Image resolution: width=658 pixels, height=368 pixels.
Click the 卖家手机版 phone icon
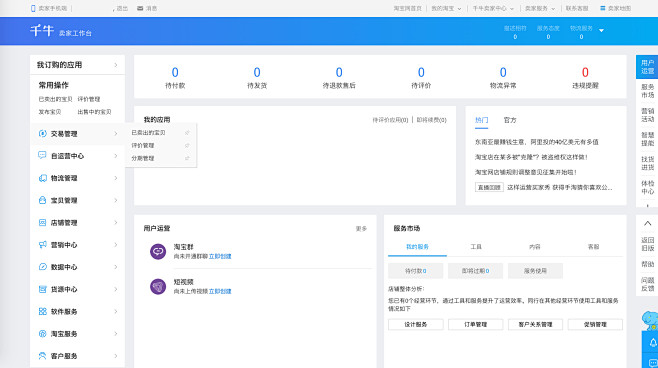33,8
